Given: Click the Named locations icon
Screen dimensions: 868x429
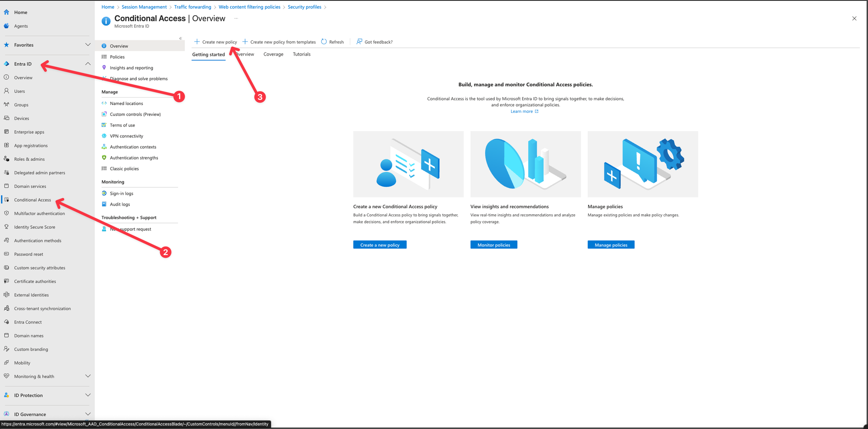Looking at the screenshot, I should pos(104,103).
